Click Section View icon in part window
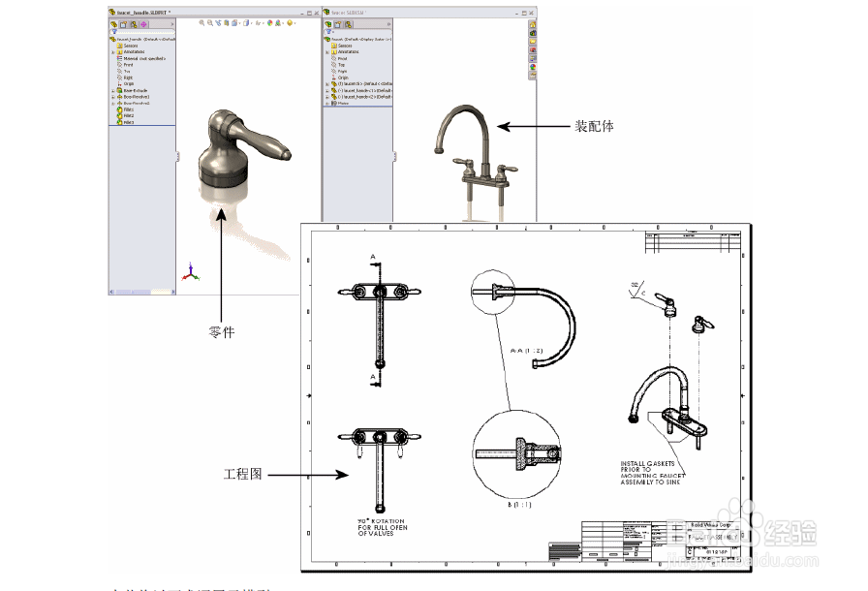This screenshot has width=868, height=591. (227, 23)
